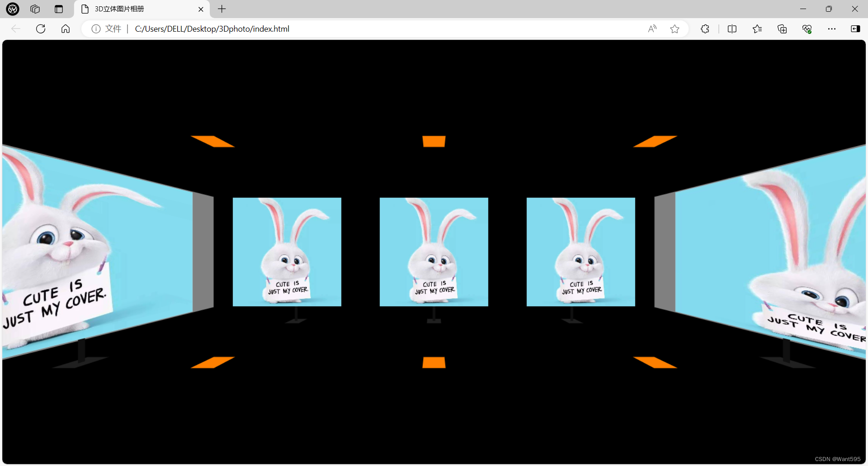View site information icon
This screenshot has height=466, width=868.
click(x=96, y=29)
